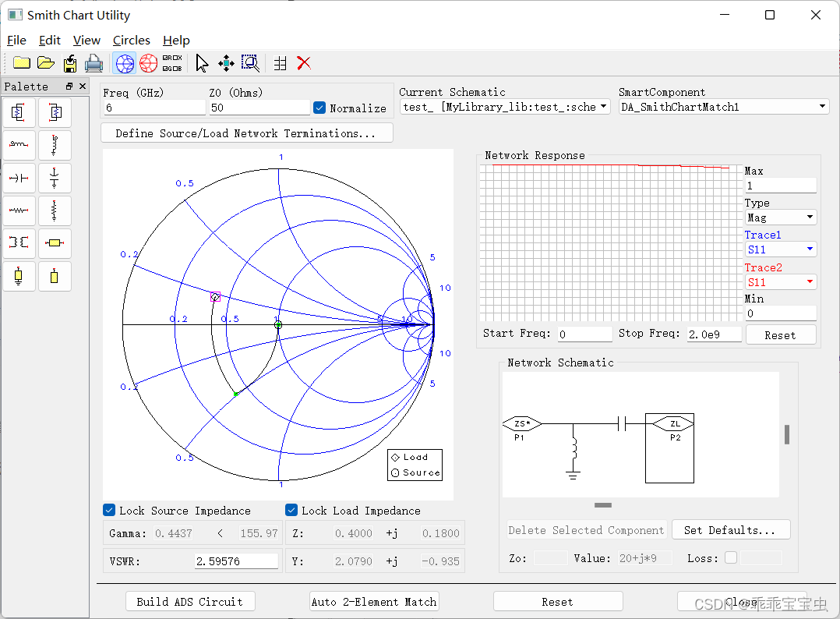Screen dimensions: 840x619
Task: Pick the series resistor palette component
Action: [x=19, y=210]
